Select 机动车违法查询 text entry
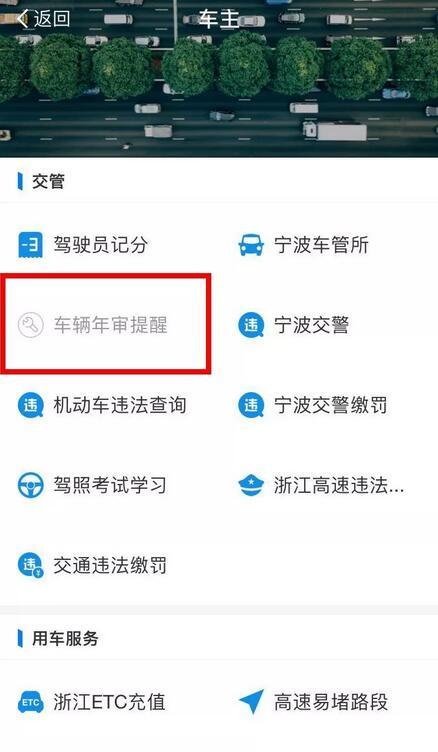This screenshot has height=752, width=438. [120, 405]
